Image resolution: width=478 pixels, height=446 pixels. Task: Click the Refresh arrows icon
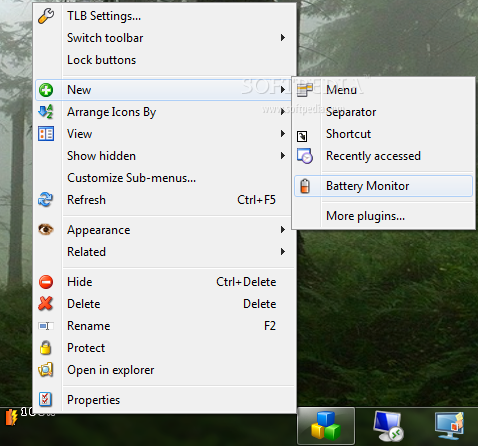tap(46, 199)
